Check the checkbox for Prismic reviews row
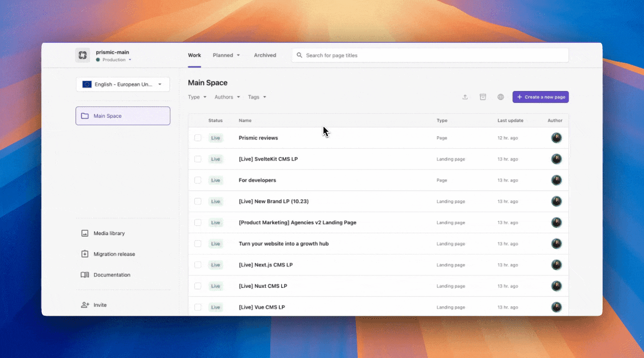This screenshot has height=358, width=644. pyautogui.click(x=198, y=138)
